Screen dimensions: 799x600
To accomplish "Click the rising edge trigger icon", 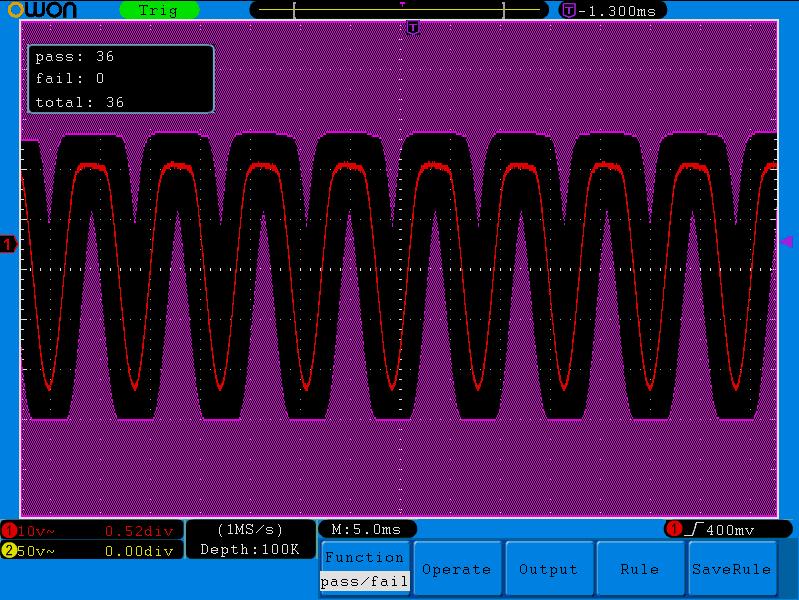I will [694, 530].
